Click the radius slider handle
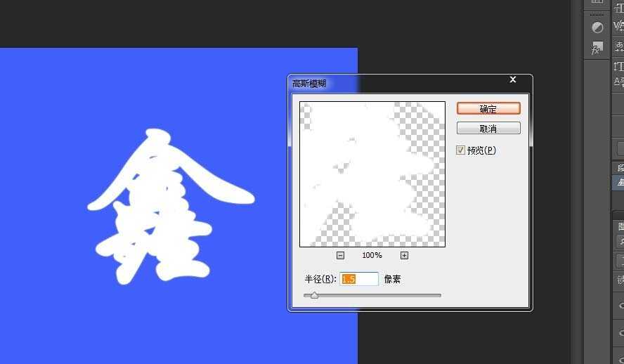Image resolution: width=624 pixels, height=364 pixels. [x=314, y=296]
